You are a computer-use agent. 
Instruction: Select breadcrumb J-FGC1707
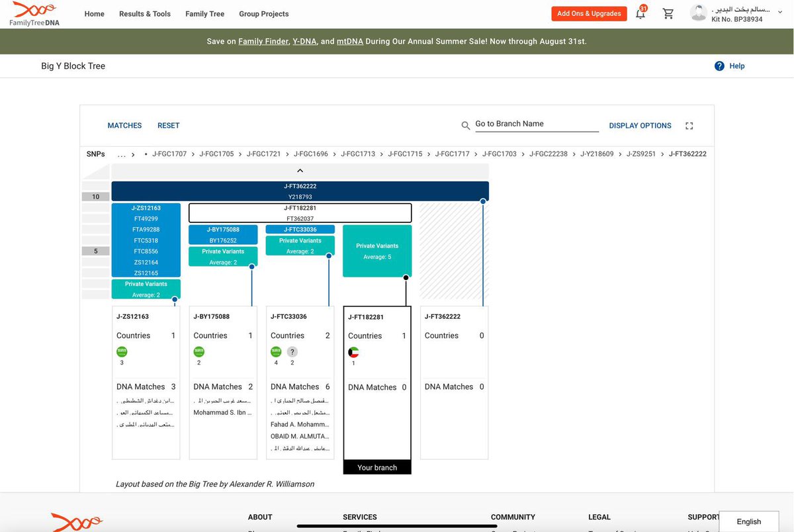(169, 154)
